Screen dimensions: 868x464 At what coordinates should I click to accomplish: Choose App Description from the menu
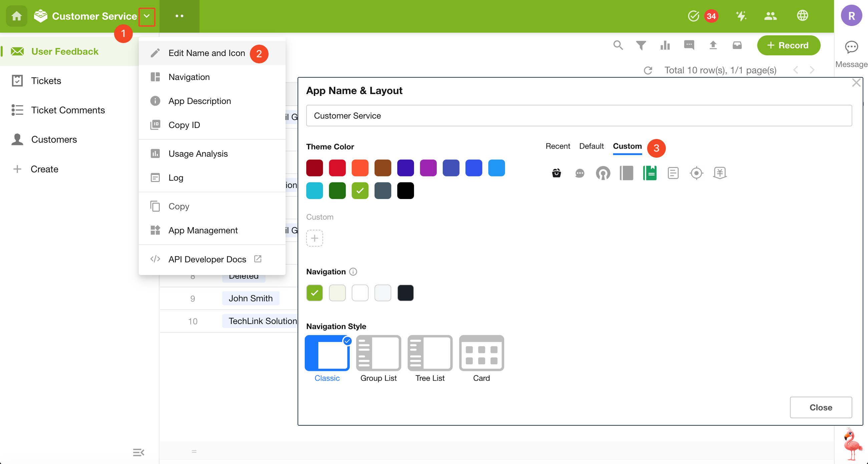coord(199,101)
